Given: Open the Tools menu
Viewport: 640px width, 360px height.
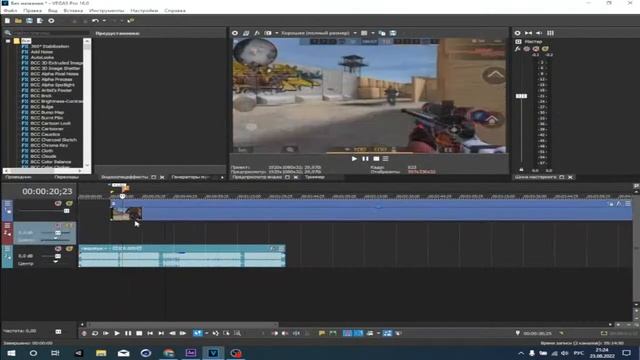Looking at the screenshot, I should click(x=107, y=11).
